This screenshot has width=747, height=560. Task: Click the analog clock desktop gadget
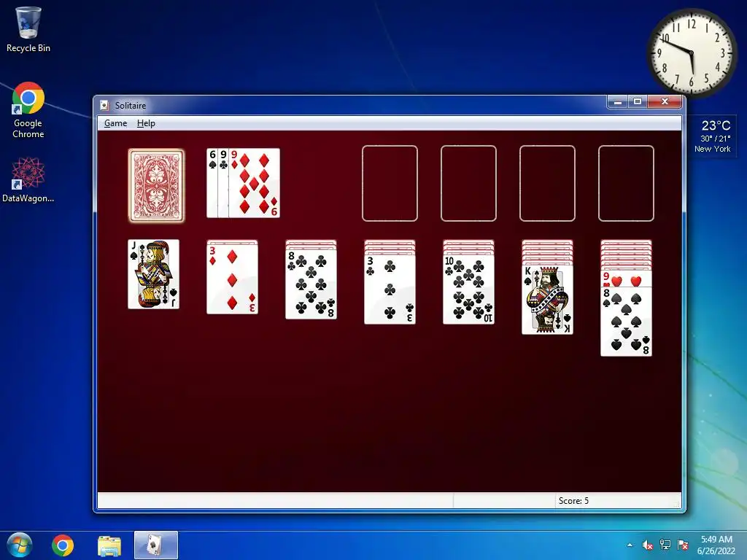coord(692,52)
